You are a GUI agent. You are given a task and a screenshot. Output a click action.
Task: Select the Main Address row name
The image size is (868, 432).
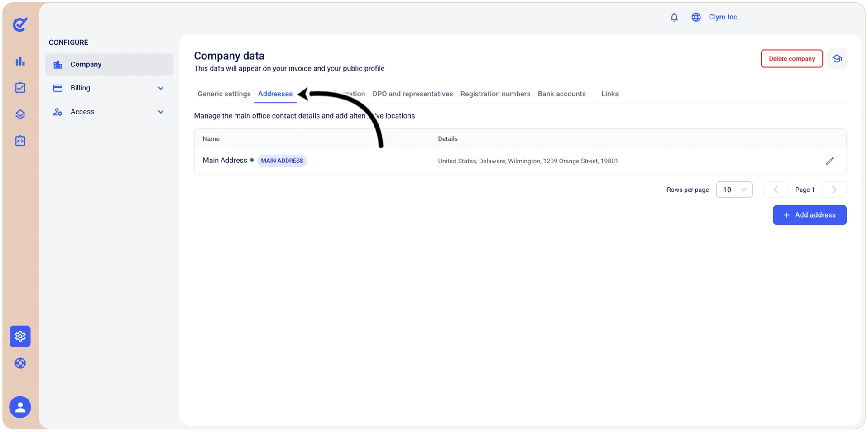[x=225, y=160]
